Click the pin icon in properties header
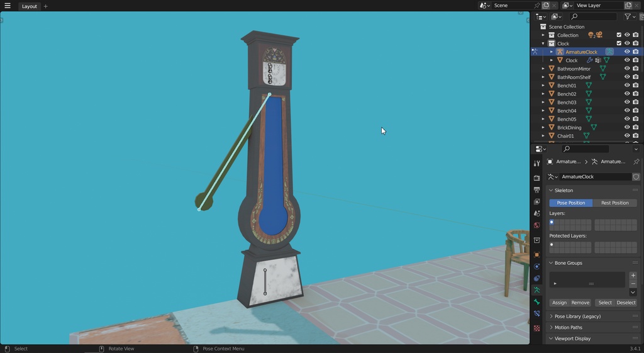Viewport: 644px width, 353px height. pyautogui.click(x=636, y=162)
